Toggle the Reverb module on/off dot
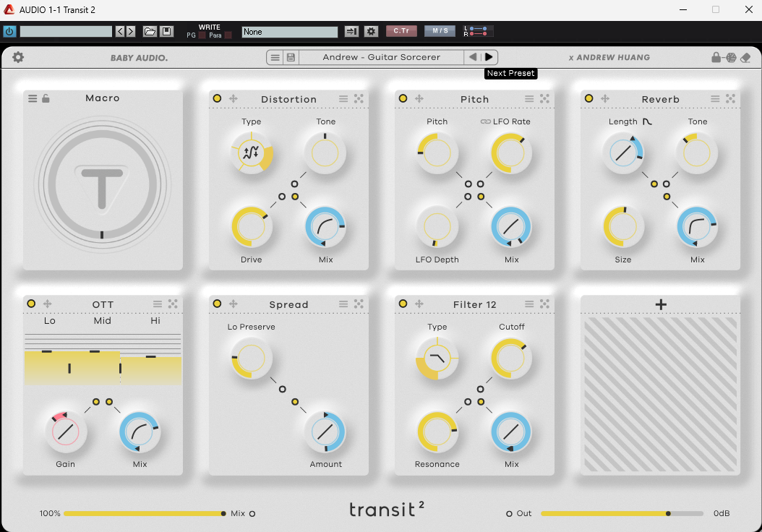Viewport: 762px width, 532px height. 589,98
